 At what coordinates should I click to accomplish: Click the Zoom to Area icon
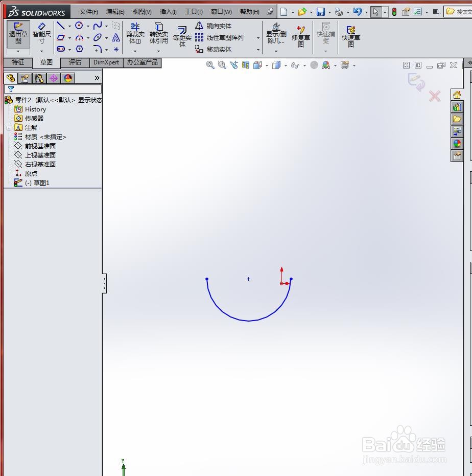(x=222, y=65)
